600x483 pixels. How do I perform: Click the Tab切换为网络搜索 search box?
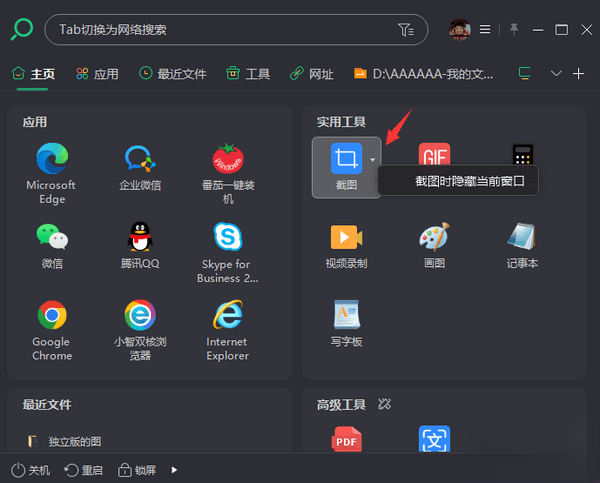[236, 29]
